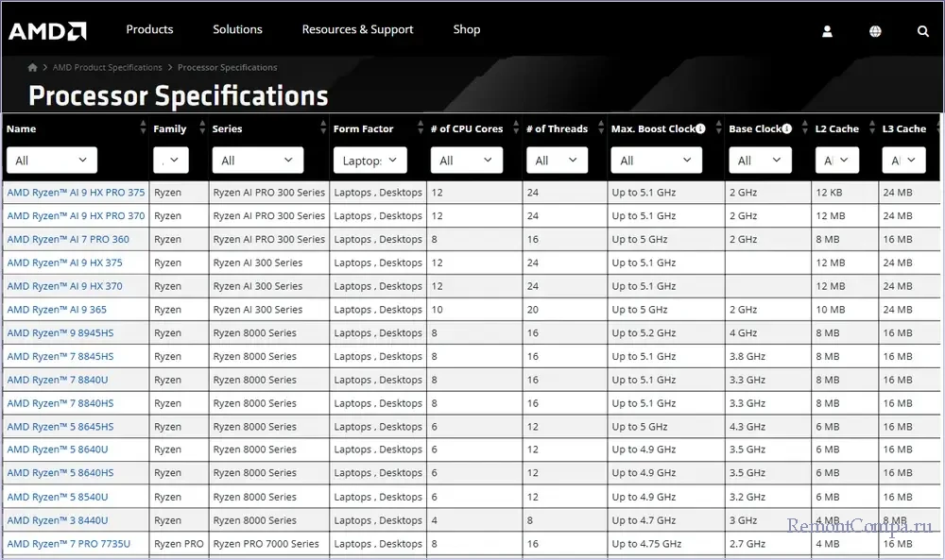Viewport: 945px width, 560px height.
Task: Go to the Shop menu item
Action: tap(466, 29)
